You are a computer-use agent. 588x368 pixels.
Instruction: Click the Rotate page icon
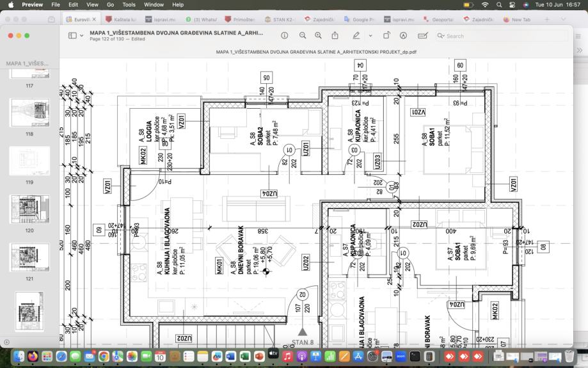[x=386, y=36]
